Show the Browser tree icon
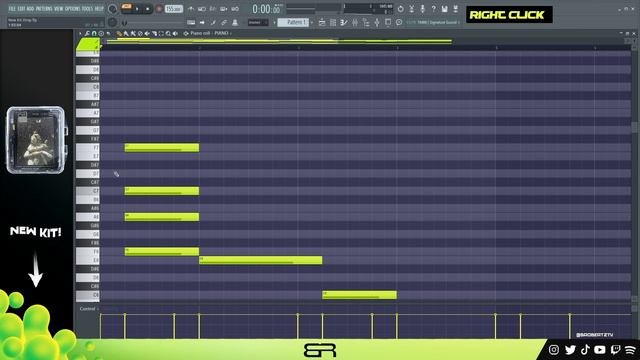 coord(366,22)
